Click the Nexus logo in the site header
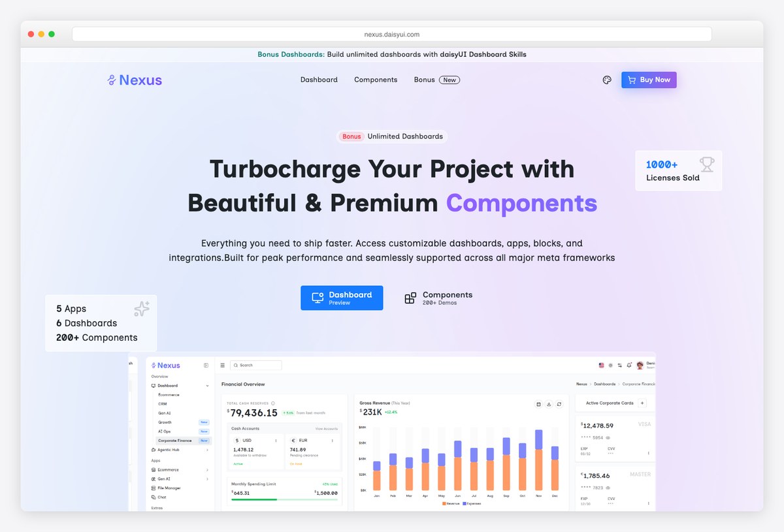Image resolution: width=784 pixels, height=532 pixels. (135, 80)
